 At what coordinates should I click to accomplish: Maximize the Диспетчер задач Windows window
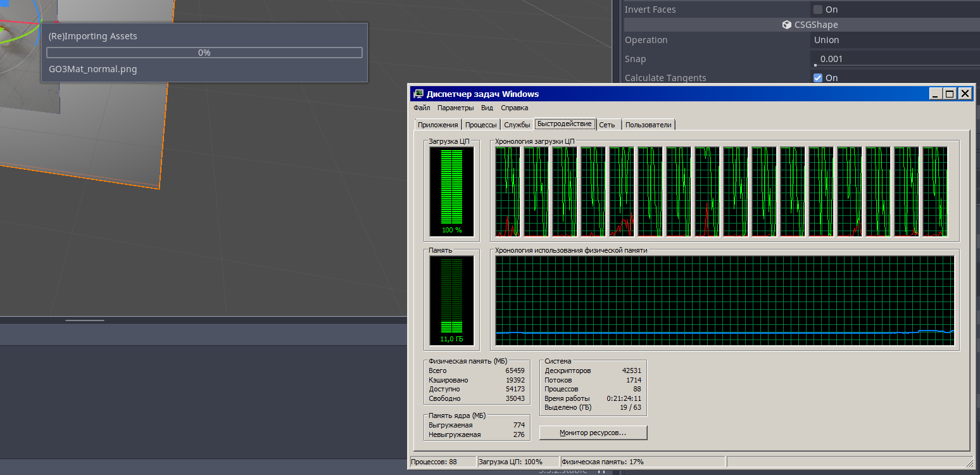pos(950,94)
